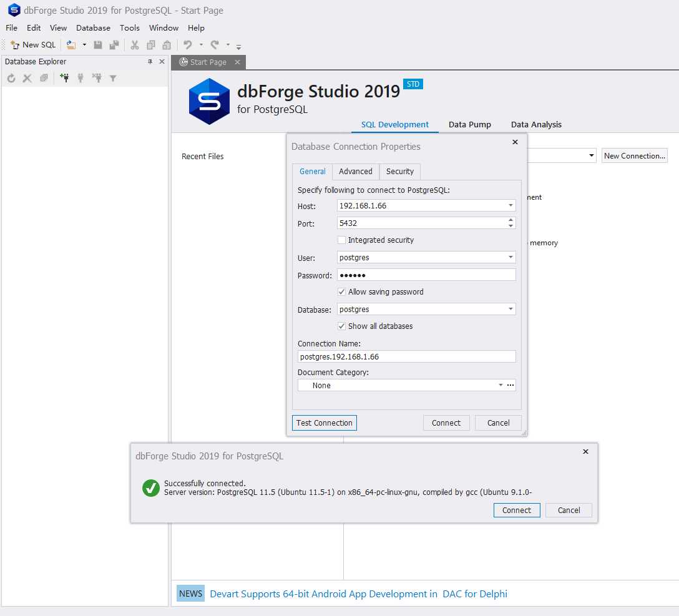Viewport: 679px width, 616px height.
Task: Close the Start Page tab
Action: pyautogui.click(x=237, y=62)
